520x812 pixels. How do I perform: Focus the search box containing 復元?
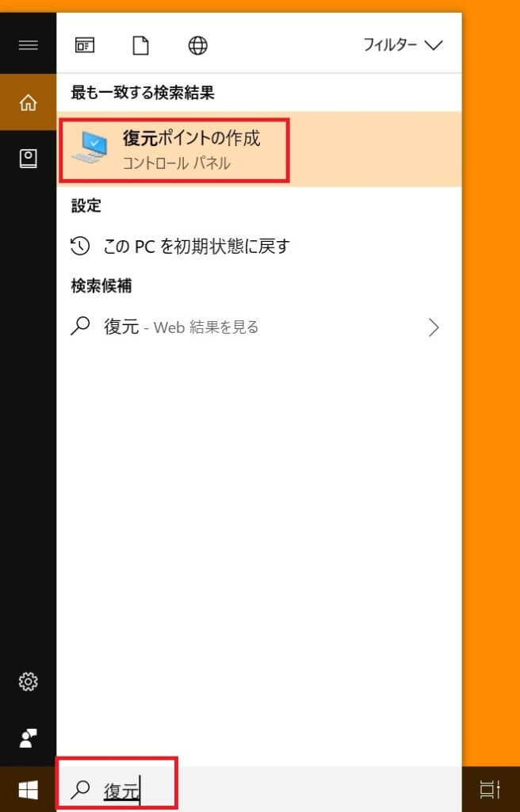click(259, 789)
